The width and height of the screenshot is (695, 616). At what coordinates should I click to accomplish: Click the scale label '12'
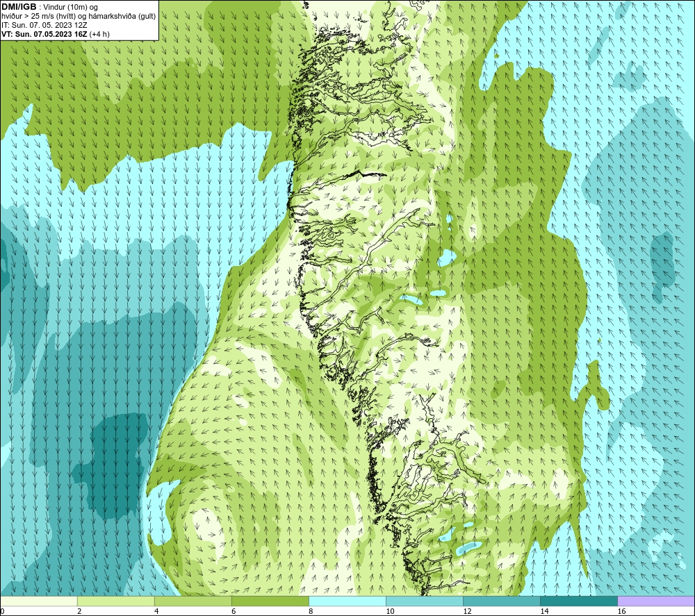(x=467, y=612)
